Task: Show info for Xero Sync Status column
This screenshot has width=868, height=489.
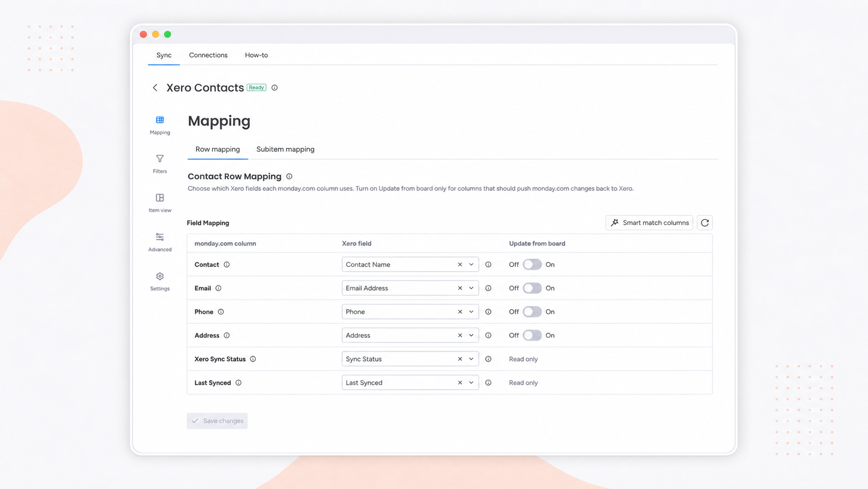Action: coord(253,359)
